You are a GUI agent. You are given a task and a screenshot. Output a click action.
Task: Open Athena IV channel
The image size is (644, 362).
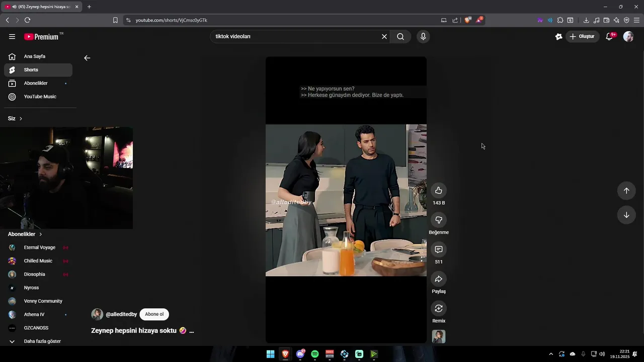click(38, 314)
